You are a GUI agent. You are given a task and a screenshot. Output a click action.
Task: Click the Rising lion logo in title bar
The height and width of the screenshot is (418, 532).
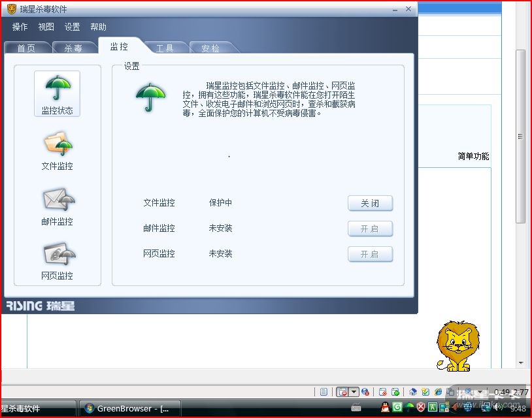point(11,9)
